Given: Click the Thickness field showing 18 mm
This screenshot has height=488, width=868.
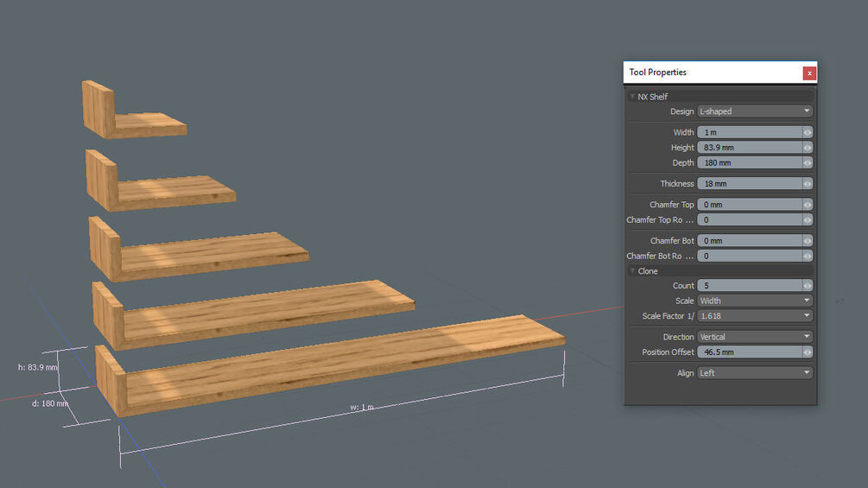Looking at the screenshot, I should pos(750,184).
